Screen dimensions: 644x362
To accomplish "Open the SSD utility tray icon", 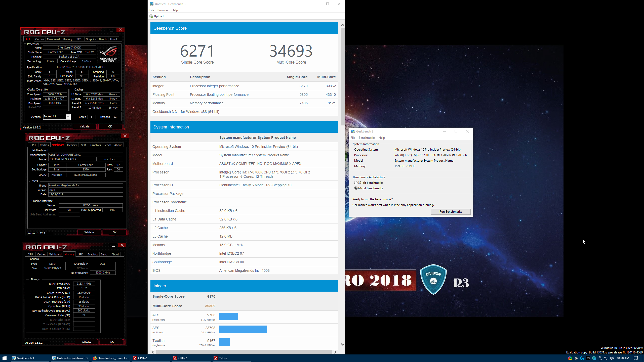I will coord(588,358).
